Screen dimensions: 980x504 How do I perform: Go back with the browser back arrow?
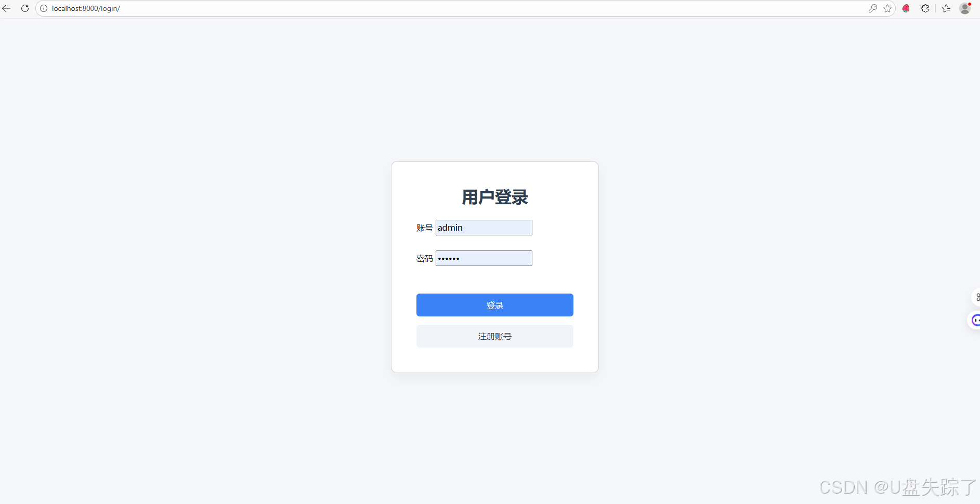tap(7, 8)
